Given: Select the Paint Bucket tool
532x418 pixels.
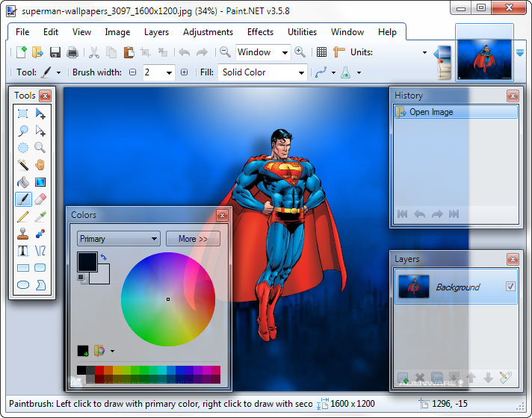Looking at the screenshot, I should pyautogui.click(x=22, y=182).
